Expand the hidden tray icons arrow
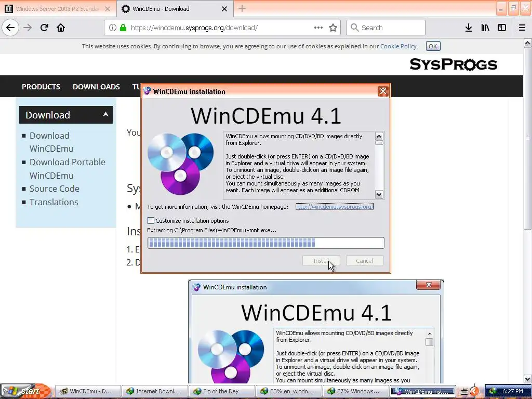Viewport: 532px width, 399px height. click(474, 391)
